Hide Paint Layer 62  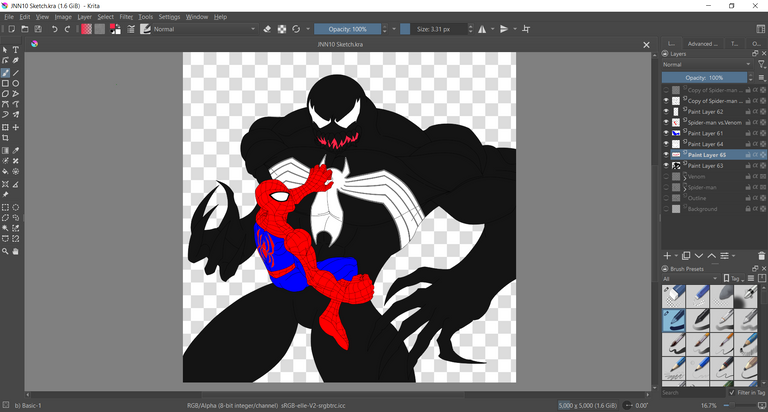[x=666, y=112]
